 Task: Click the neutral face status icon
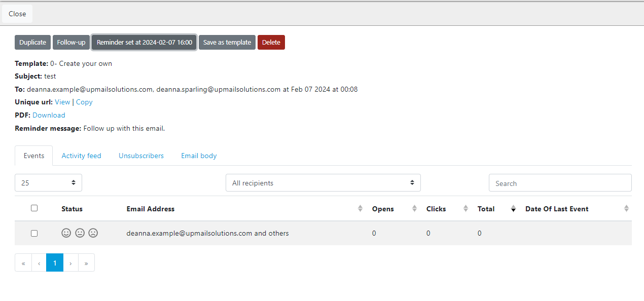80,233
